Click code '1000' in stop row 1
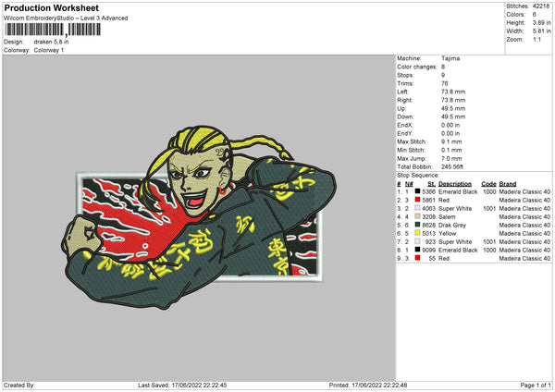Screen dimensions: 555x392 coord(489,191)
